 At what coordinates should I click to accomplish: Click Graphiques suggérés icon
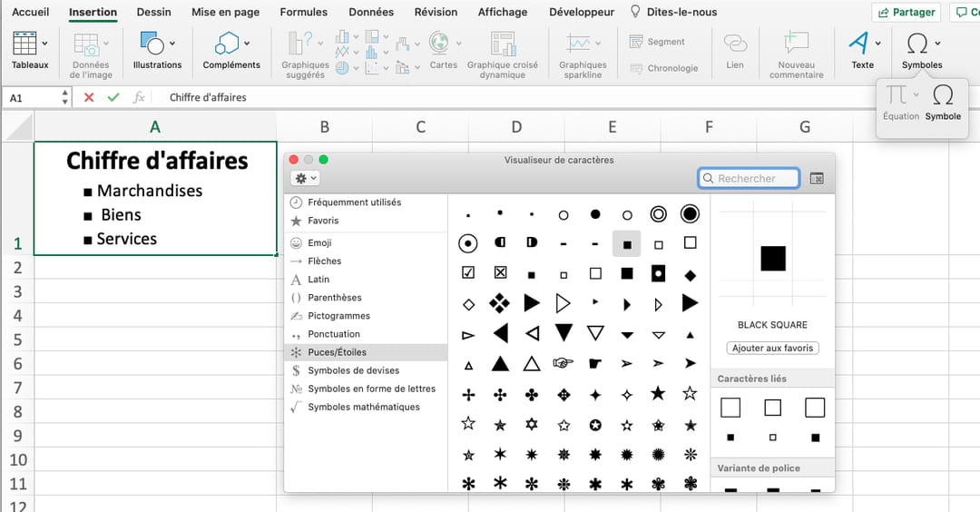(x=300, y=44)
